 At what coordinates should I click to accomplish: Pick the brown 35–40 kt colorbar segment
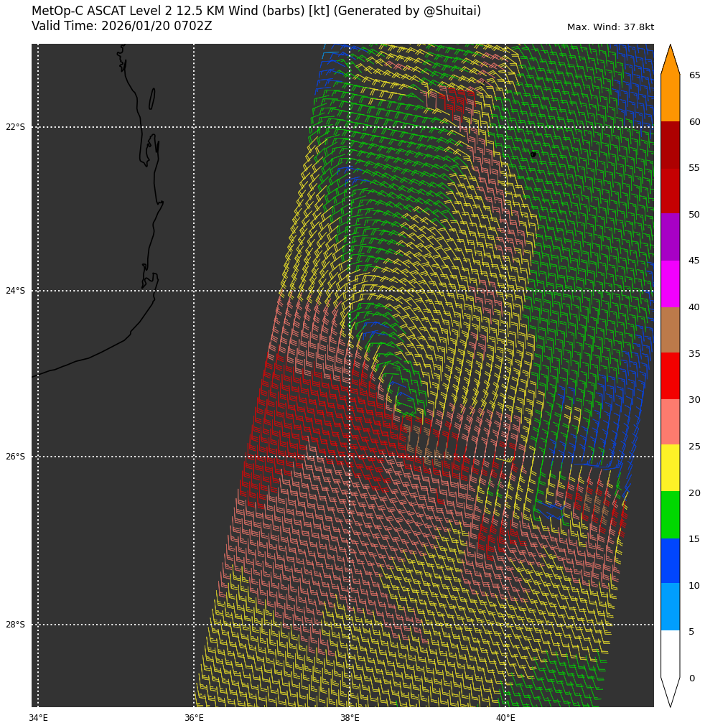(x=670, y=330)
